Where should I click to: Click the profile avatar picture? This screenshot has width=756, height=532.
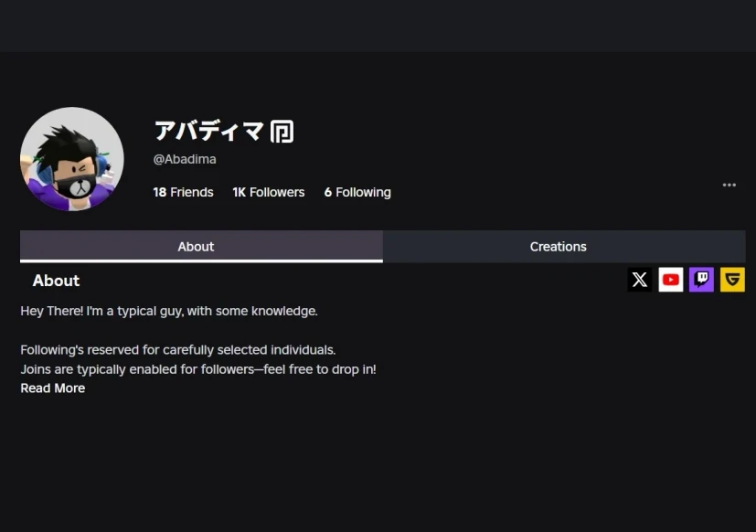click(x=72, y=159)
